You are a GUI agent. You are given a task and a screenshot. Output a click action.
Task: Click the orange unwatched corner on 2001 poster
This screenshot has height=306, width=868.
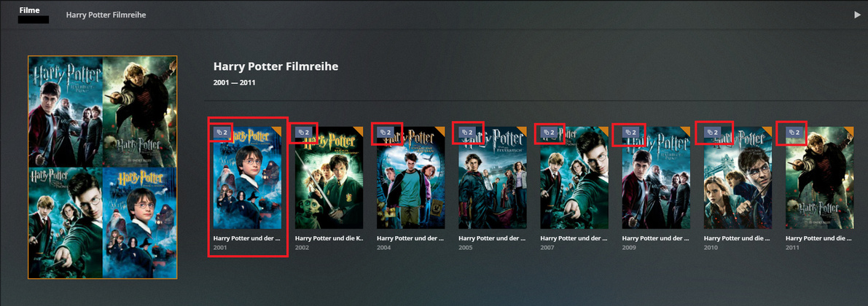click(278, 130)
